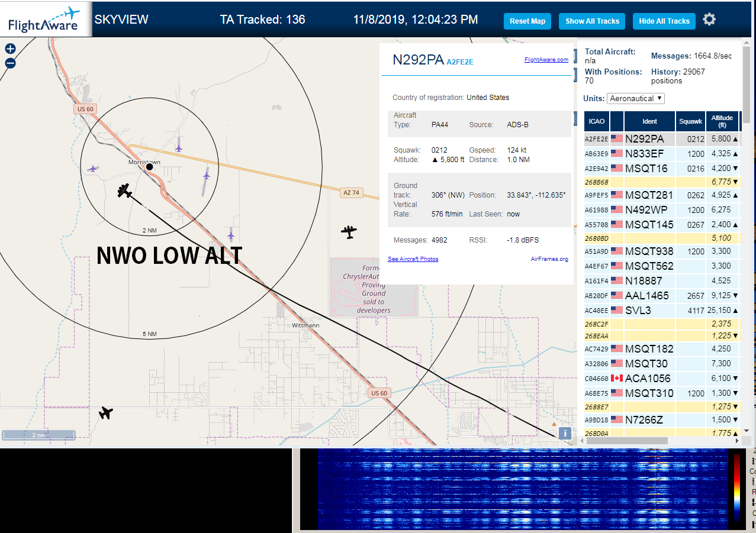Click US flag beside N292PA row
The width and height of the screenshot is (756, 533).
point(617,138)
